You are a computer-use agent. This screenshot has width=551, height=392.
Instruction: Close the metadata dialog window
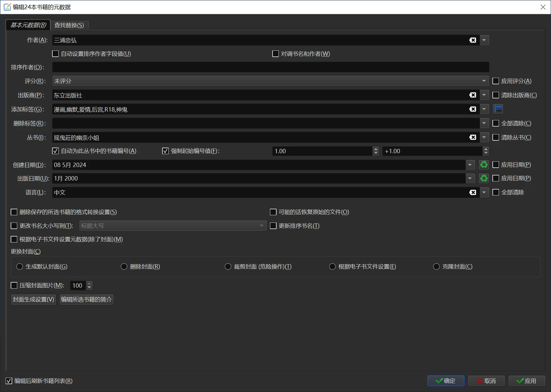(x=543, y=7)
